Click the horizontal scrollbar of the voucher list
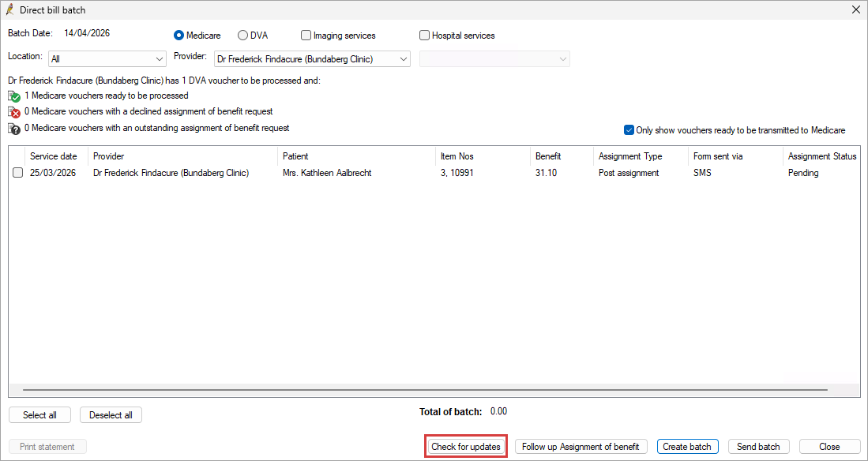The width and height of the screenshot is (868, 461). click(x=425, y=390)
